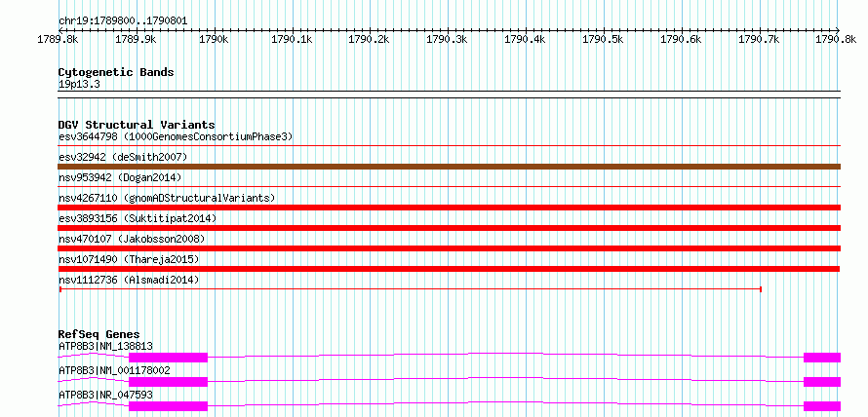Open the nsv1112736 (Alsmadi2014) label
Image resolution: width=868 pixels, height=417 pixels.
coord(129,280)
